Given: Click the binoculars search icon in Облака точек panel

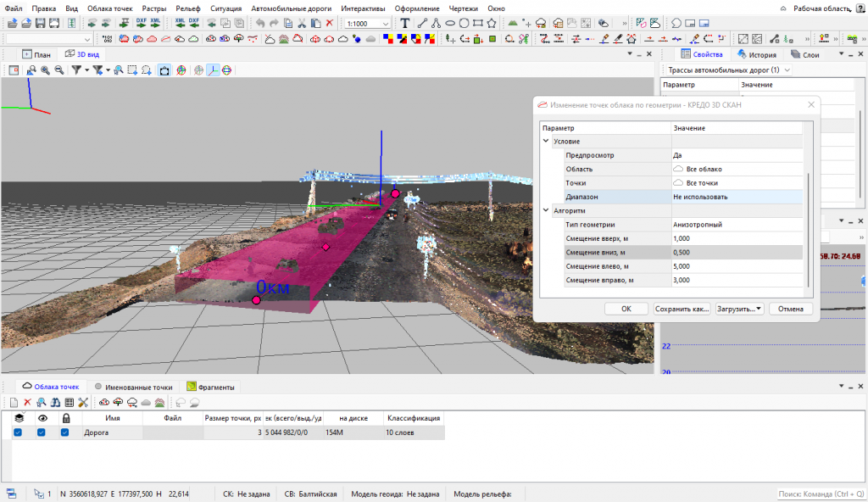Looking at the screenshot, I should pos(53,401).
